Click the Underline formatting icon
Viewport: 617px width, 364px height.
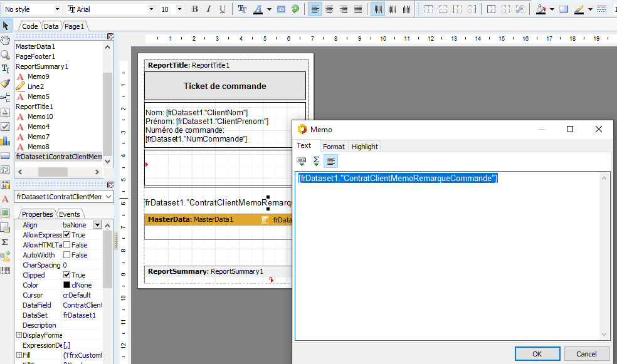click(x=223, y=9)
